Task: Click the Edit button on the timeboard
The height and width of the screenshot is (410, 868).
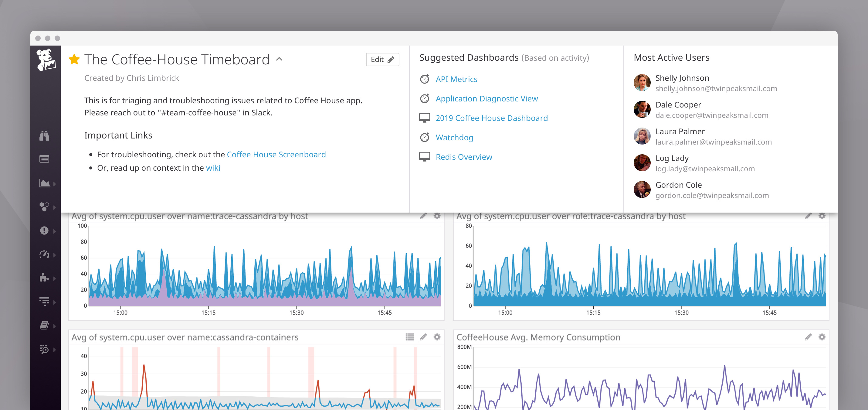Action: [382, 59]
